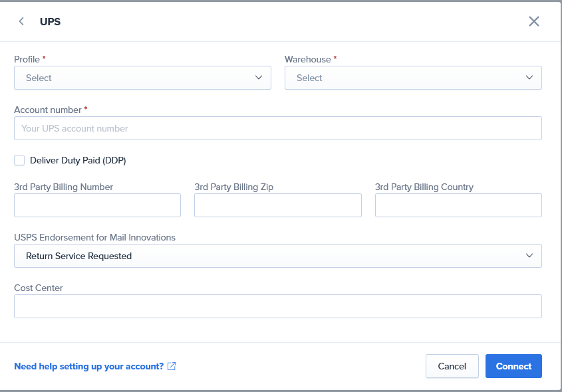Cancel the UPS connection
The height and width of the screenshot is (392, 562).
[452, 366]
